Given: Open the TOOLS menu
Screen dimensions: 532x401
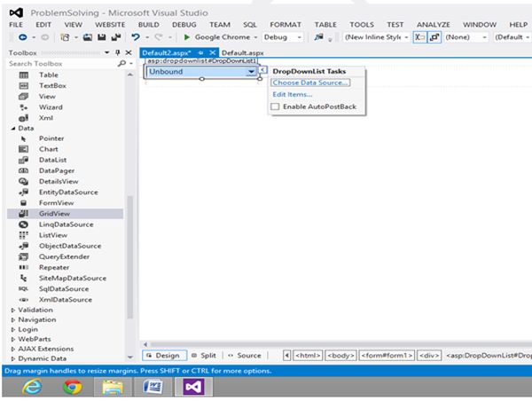Looking at the screenshot, I should point(362,25).
